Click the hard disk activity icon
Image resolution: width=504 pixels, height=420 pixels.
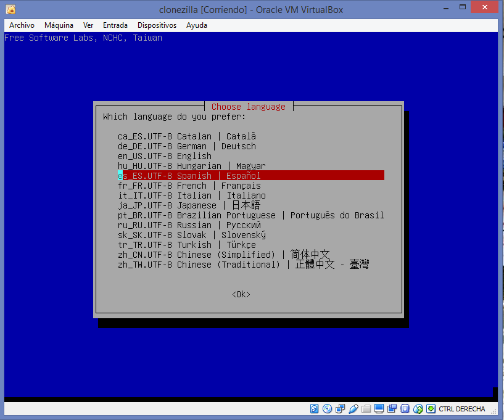pyautogui.click(x=314, y=409)
